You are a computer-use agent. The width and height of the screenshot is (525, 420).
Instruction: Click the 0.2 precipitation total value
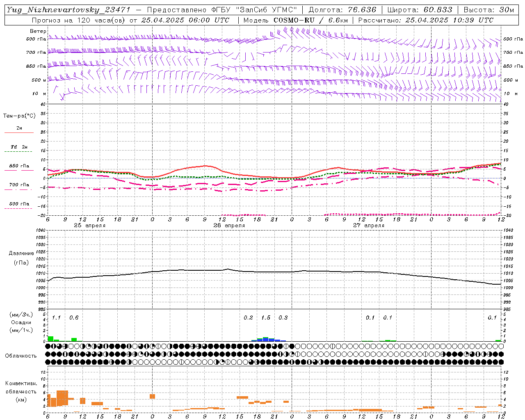coord(248,317)
